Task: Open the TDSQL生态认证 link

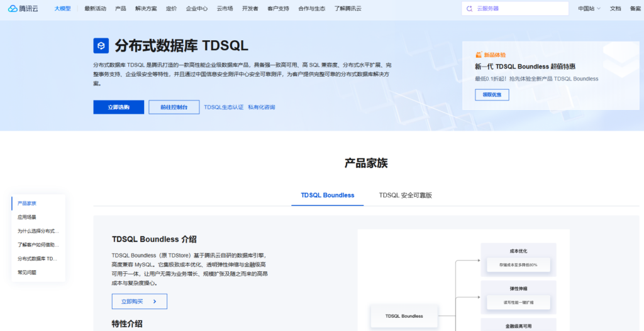Action: click(224, 107)
